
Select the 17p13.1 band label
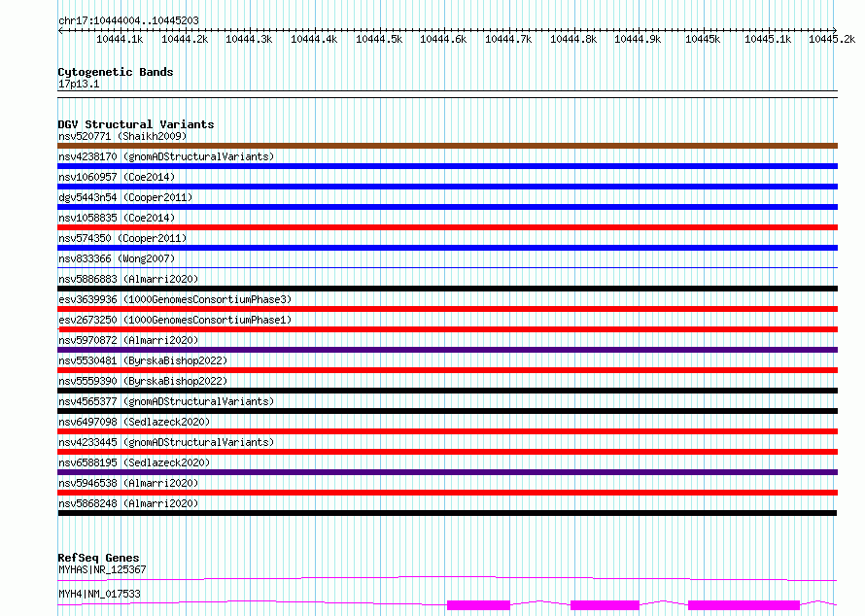coord(79,84)
